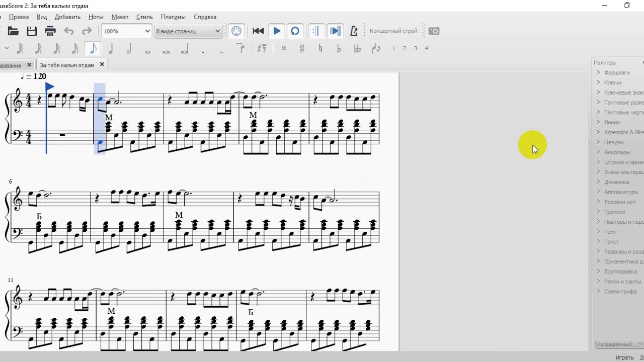Open image capture camera tool
Image resolution: width=644 pixels, height=362 pixels.
[x=434, y=31]
